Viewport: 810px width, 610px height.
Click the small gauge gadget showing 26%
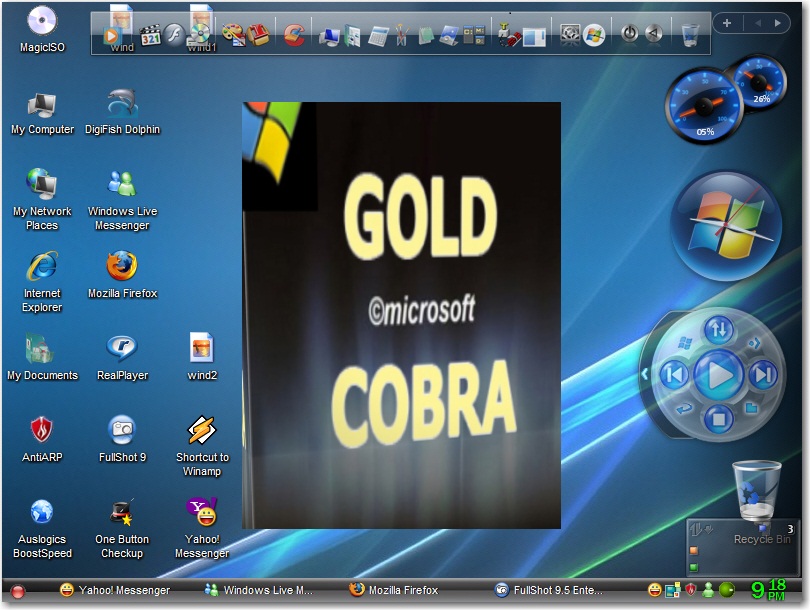click(x=760, y=82)
